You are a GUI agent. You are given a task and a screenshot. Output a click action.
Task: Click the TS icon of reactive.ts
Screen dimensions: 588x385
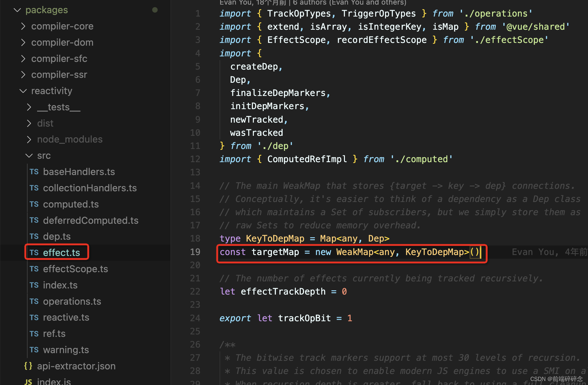[34, 318]
